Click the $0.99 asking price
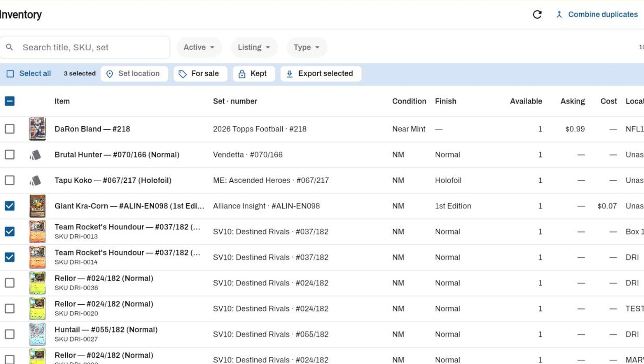Screen dimensions: 644x364 coord(575,129)
